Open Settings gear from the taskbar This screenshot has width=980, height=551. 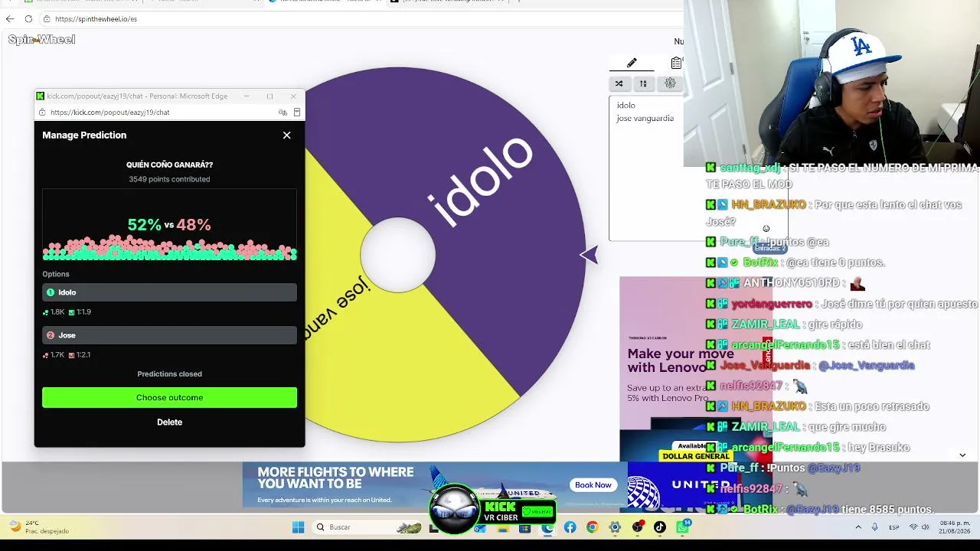click(x=615, y=527)
